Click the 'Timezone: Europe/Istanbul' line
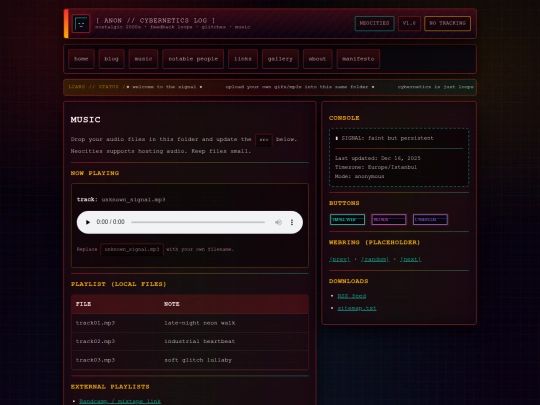Image resolution: width=540 pixels, height=405 pixels. click(x=376, y=167)
